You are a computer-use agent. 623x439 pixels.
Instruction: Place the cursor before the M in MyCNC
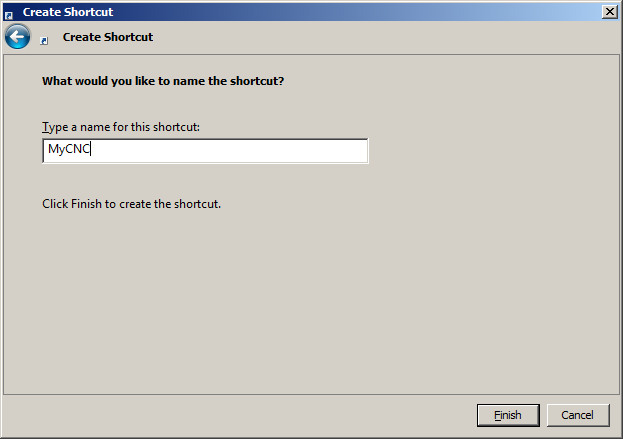48,151
